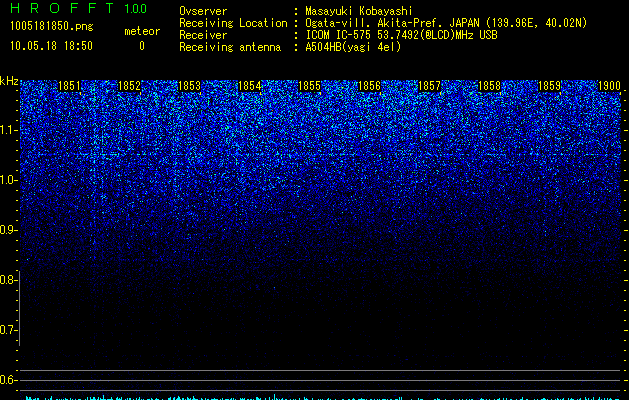Screen dimensions: 629x400
Task: Click the Receiver label
Action: click(x=203, y=35)
